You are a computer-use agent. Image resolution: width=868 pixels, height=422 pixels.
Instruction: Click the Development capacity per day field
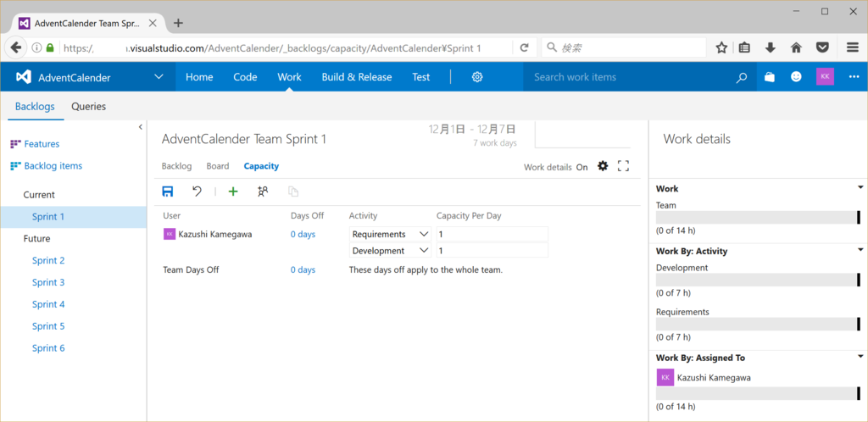click(x=492, y=251)
